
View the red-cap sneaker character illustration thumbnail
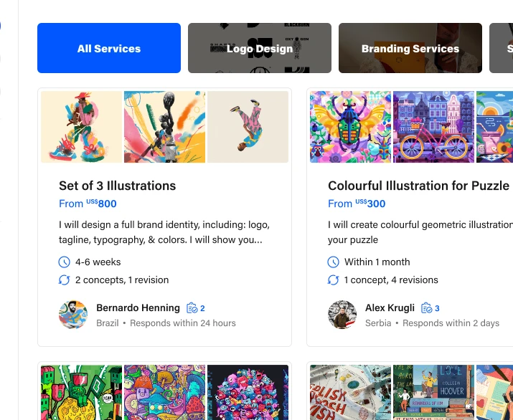[81, 127]
